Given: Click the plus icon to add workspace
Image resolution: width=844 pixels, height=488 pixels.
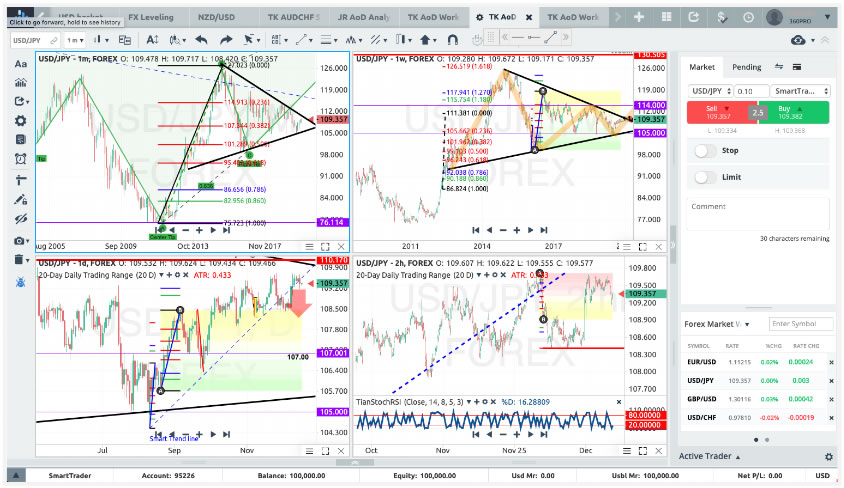Looking at the screenshot, I should click(x=638, y=17).
